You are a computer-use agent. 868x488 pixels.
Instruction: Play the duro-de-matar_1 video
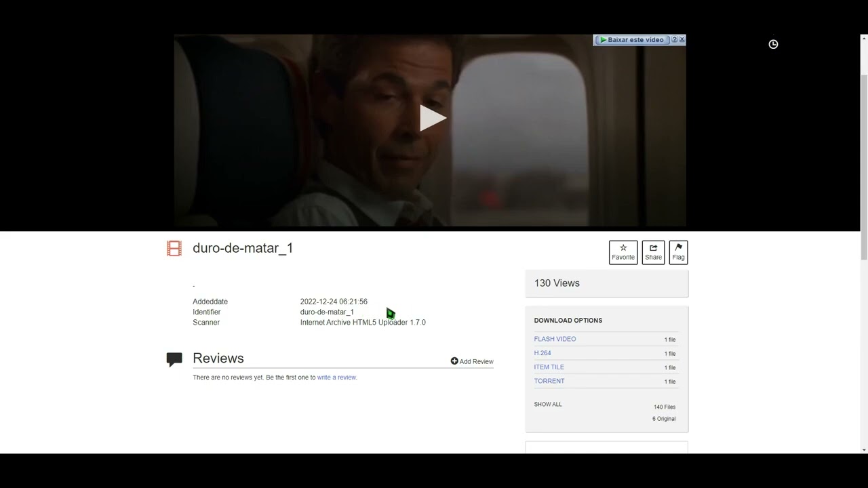(x=432, y=118)
